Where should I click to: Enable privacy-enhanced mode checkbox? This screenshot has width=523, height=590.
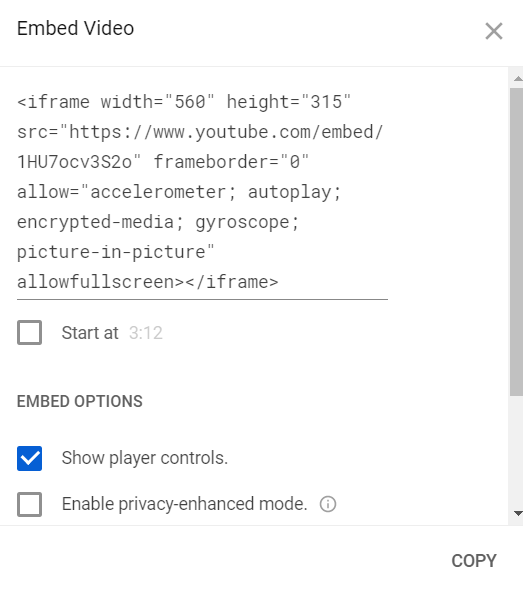point(29,504)
